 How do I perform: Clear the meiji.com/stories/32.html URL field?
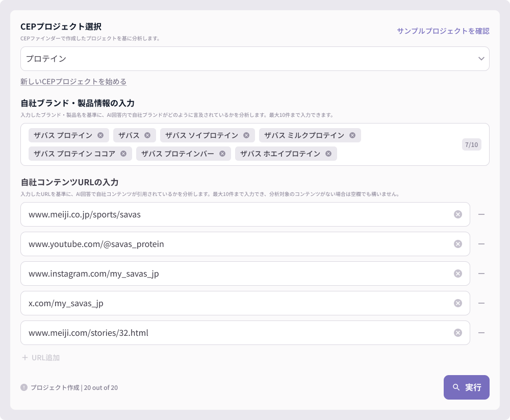pyautogui.click(x=457, y=333)
